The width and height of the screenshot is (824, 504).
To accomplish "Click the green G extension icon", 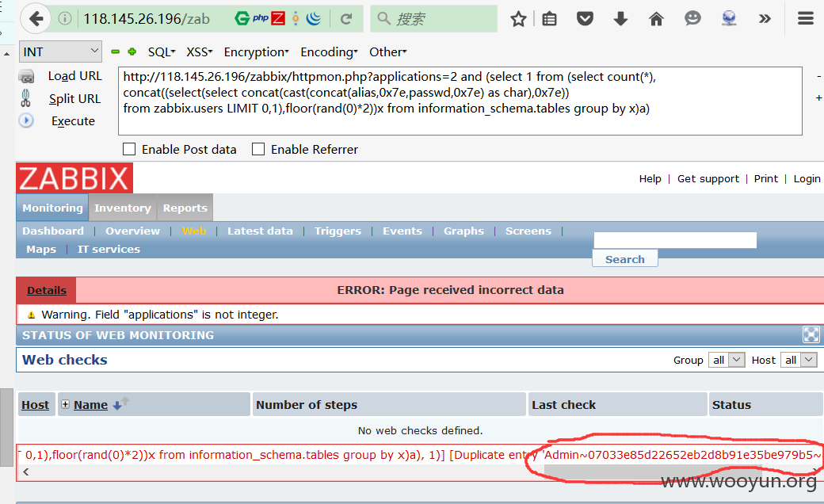I will pos(242,19).
